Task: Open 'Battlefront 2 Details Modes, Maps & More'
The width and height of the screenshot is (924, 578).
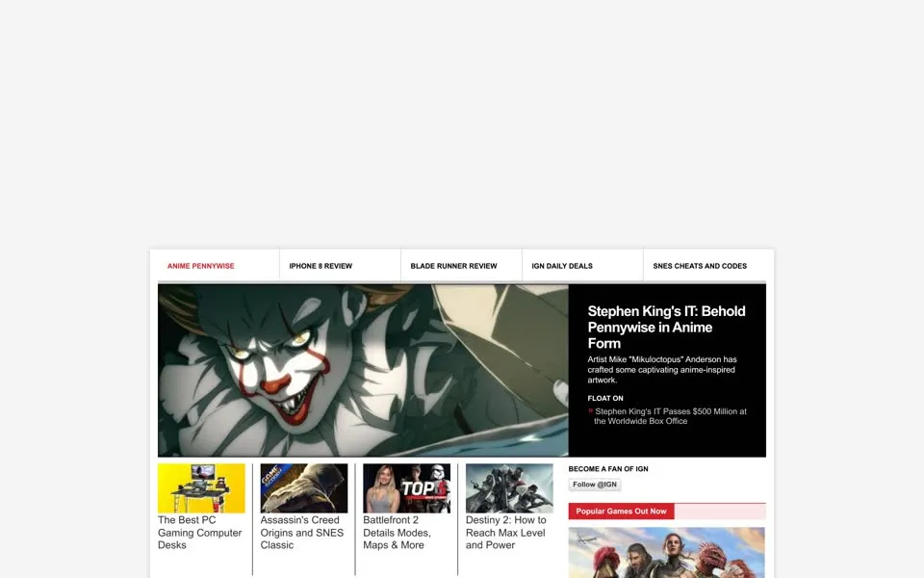Action: coord(398,533)
